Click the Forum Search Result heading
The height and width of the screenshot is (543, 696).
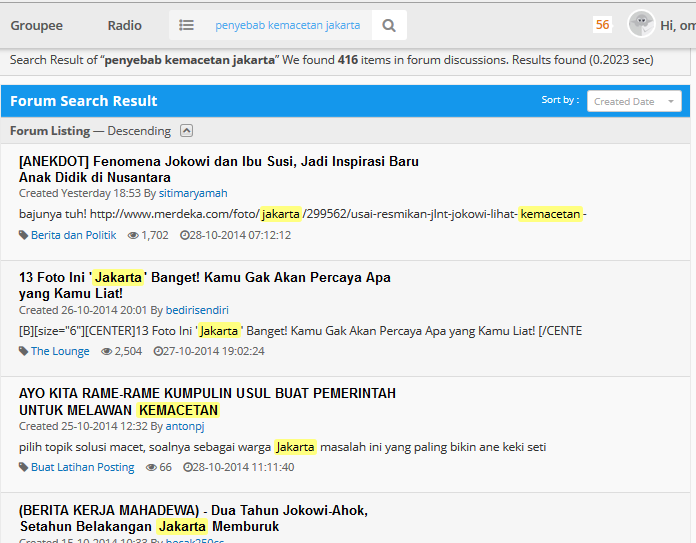pyautogui.click(x=84, y=101)
